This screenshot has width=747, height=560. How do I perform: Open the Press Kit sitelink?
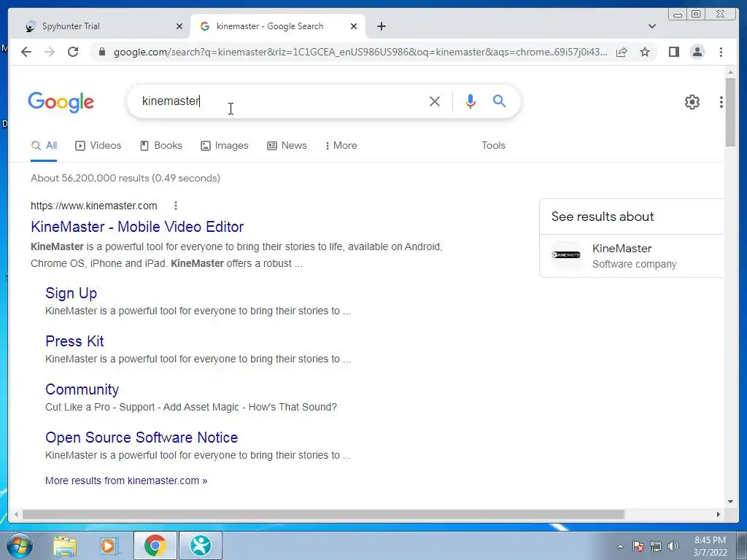click(x=74, y=341)
